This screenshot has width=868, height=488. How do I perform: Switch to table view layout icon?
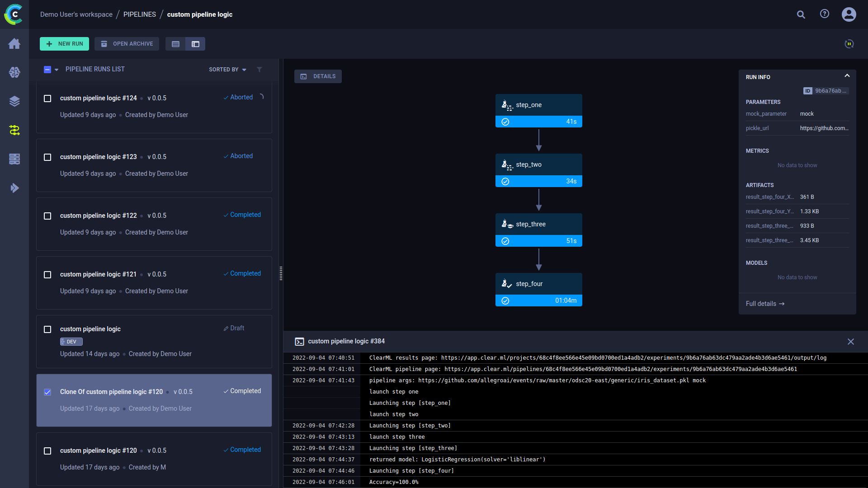coord(175,44)
